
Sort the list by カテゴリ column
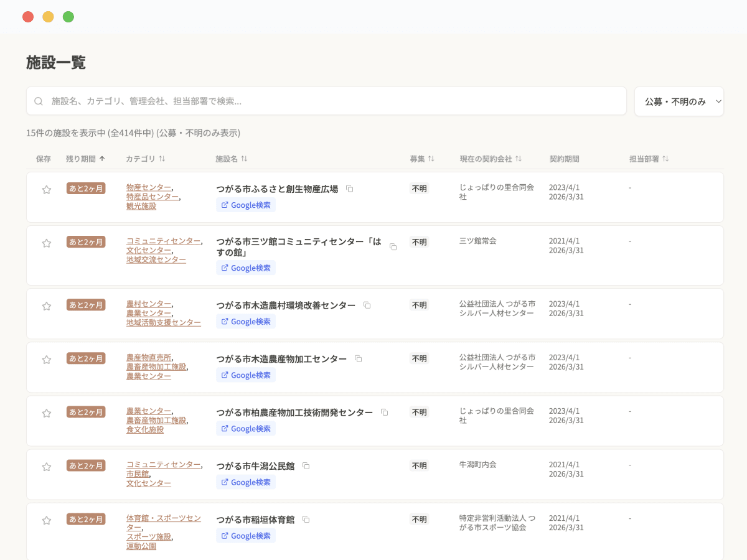[x=144, y=159]
